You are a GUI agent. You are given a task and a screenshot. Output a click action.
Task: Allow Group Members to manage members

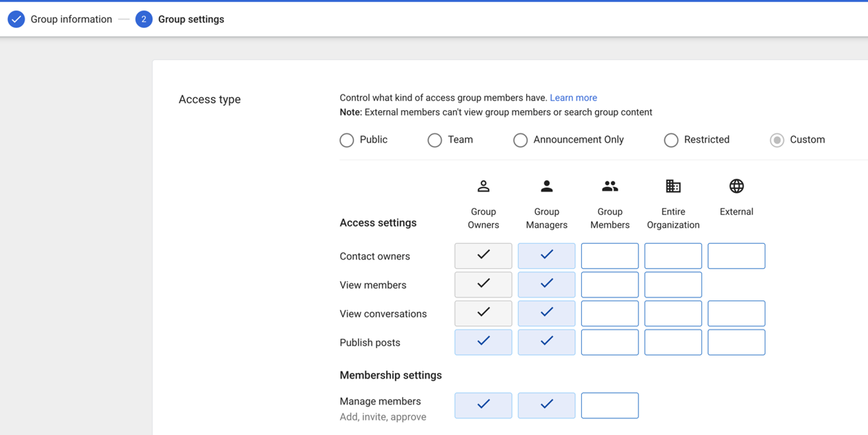coord(610,406)
